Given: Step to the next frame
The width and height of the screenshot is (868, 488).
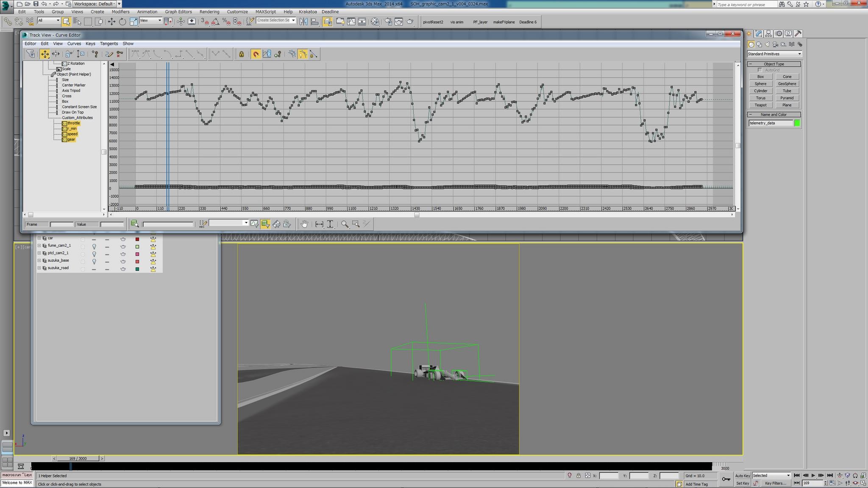Looking at the screenshot, I should (x=821, y=475).
